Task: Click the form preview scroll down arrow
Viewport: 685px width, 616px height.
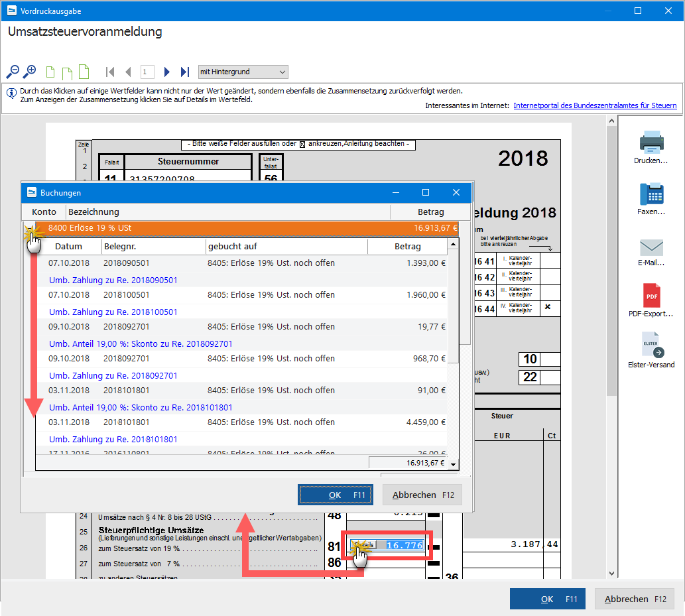Action: (611, 574)
